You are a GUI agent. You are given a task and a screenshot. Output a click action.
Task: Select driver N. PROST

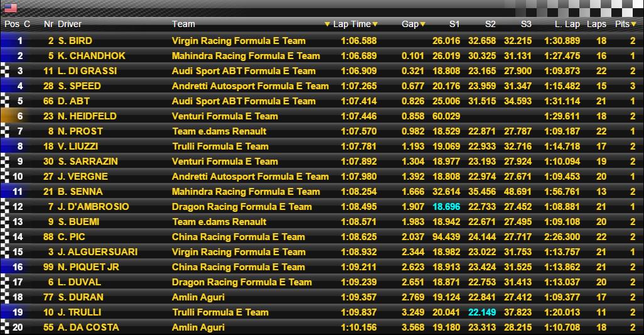coord(80,131)
